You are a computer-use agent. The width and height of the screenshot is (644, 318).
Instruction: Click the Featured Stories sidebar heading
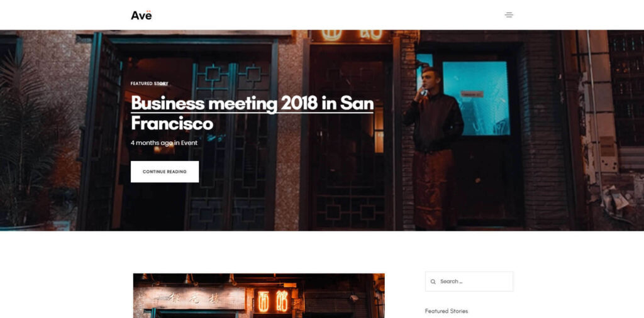(x=447, y=311)
